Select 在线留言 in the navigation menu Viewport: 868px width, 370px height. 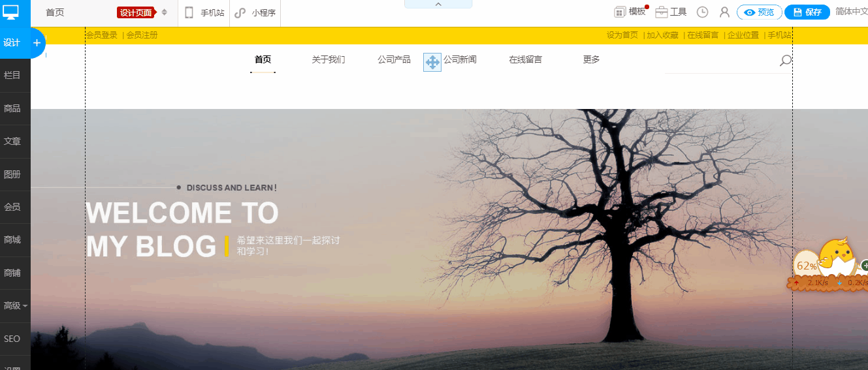[526, 59]
